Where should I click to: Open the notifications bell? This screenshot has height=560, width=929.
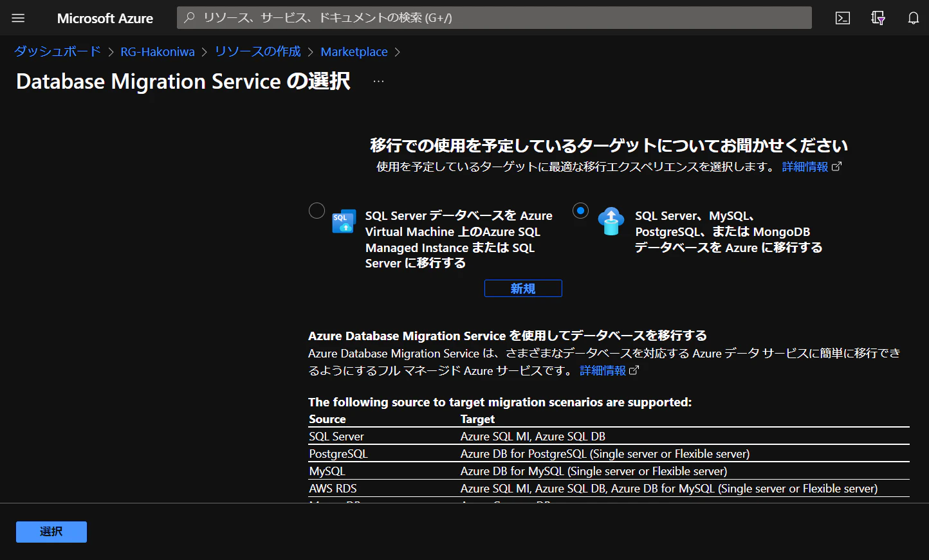click(x=914, y=18)
